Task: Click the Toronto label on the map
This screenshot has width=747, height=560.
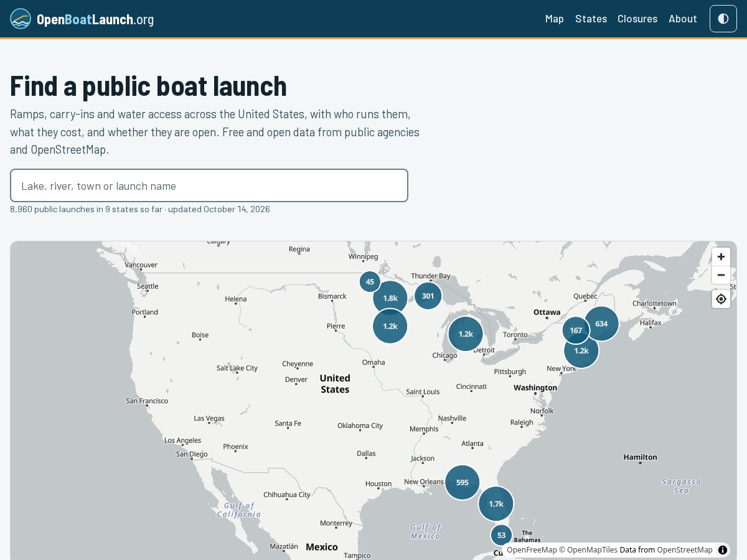Action: (515, 335)
